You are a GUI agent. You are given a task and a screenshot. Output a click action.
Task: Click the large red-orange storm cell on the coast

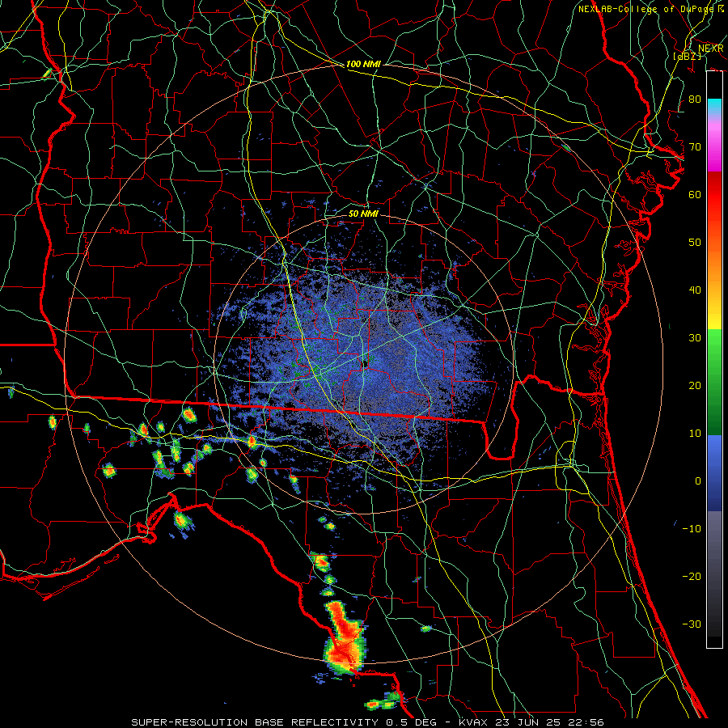pyautogui.click(x=343, y=638)
